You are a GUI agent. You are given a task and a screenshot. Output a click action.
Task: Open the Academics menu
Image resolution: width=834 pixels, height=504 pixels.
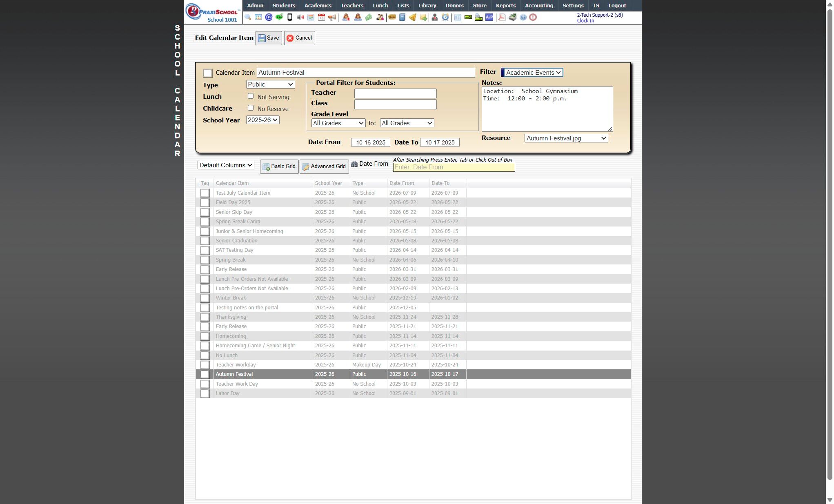pos(318,5)
